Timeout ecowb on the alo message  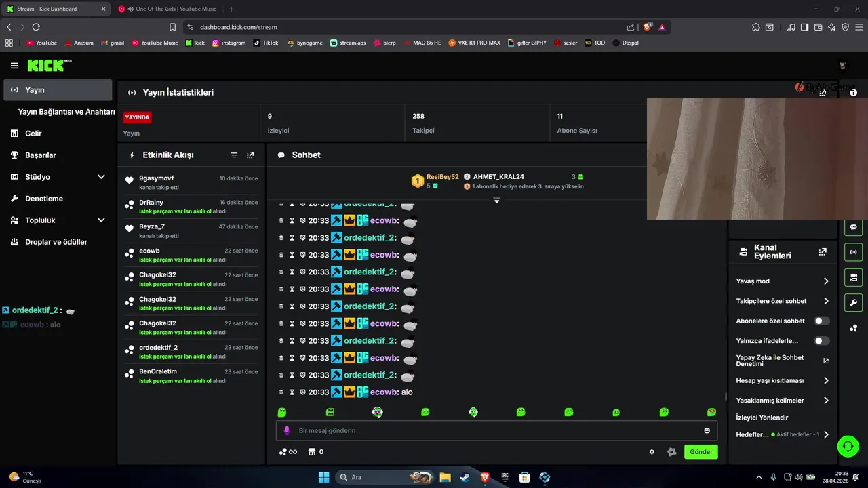[x=292, y=392]
